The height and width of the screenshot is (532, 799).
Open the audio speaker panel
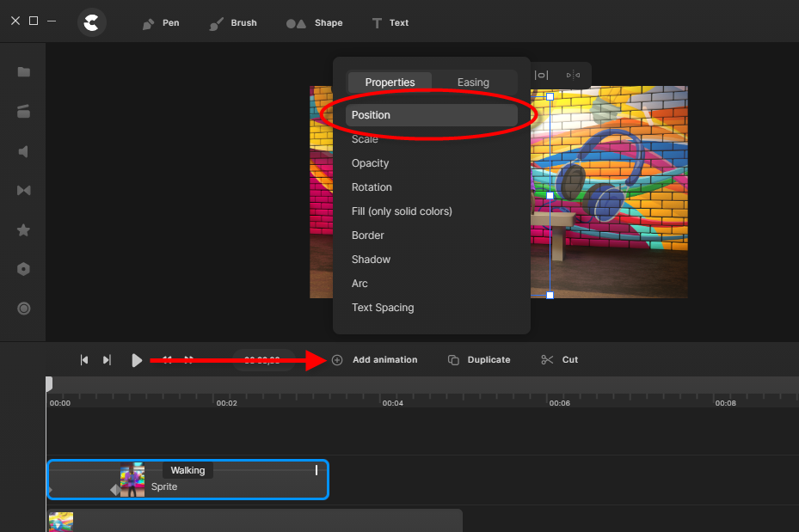pos(23,151)
